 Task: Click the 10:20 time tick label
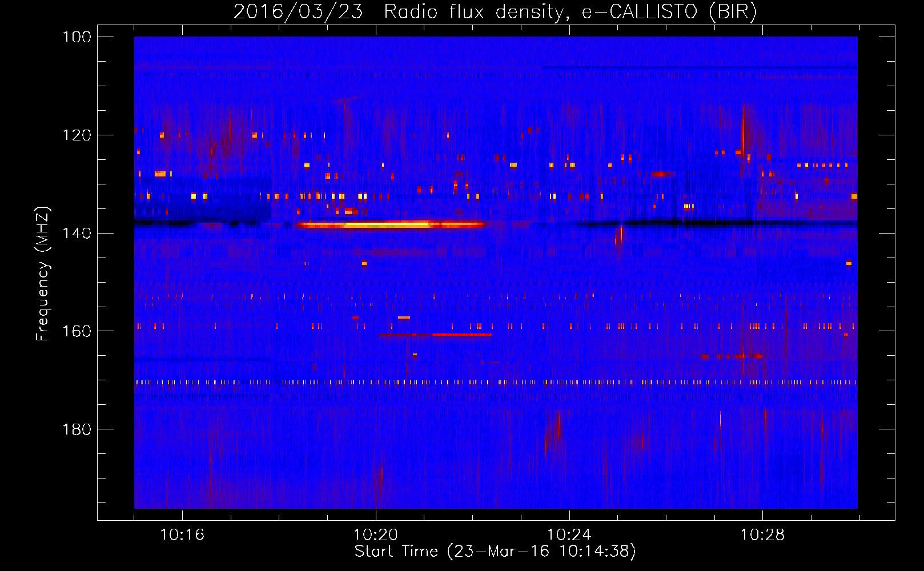pyautogui.click(x=376, y=535)
